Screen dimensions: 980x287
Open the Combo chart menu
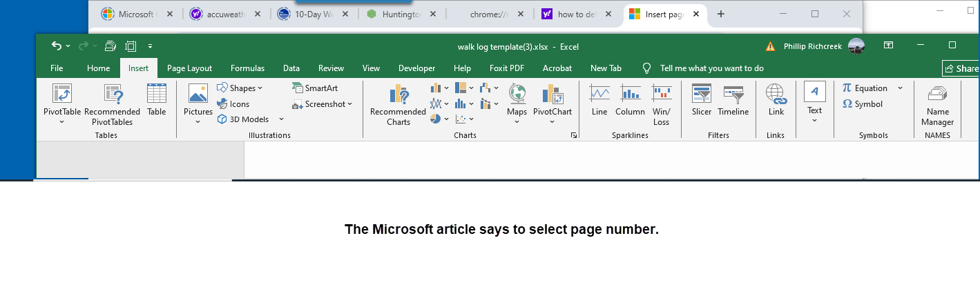pyautogui.click(x=489, y=103)
